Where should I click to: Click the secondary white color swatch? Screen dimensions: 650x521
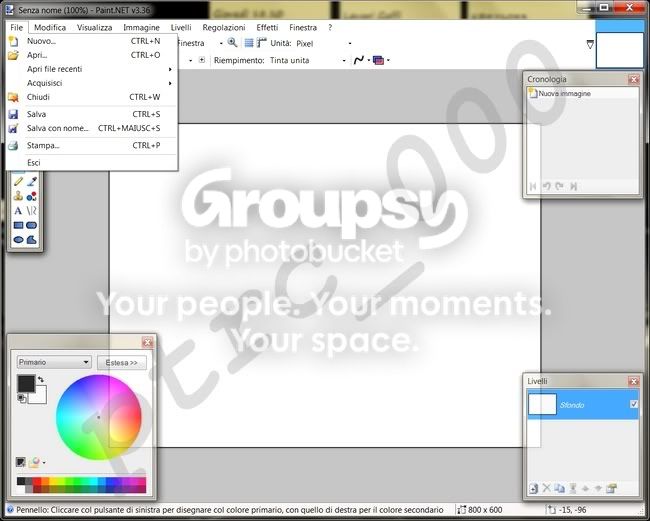point(40,397)
